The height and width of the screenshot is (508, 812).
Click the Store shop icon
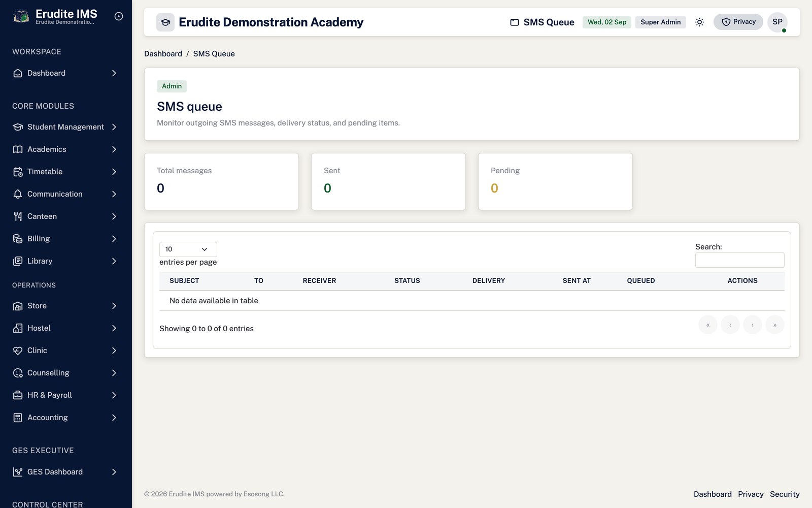click(18, 306)
